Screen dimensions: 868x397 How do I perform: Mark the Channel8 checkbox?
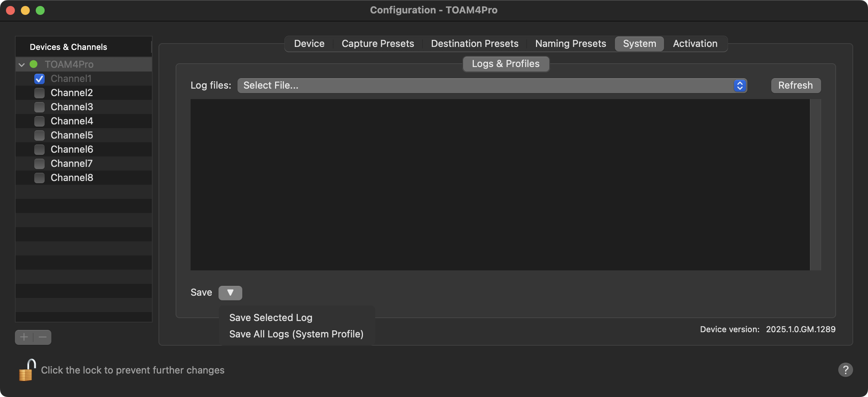(39, 178)
